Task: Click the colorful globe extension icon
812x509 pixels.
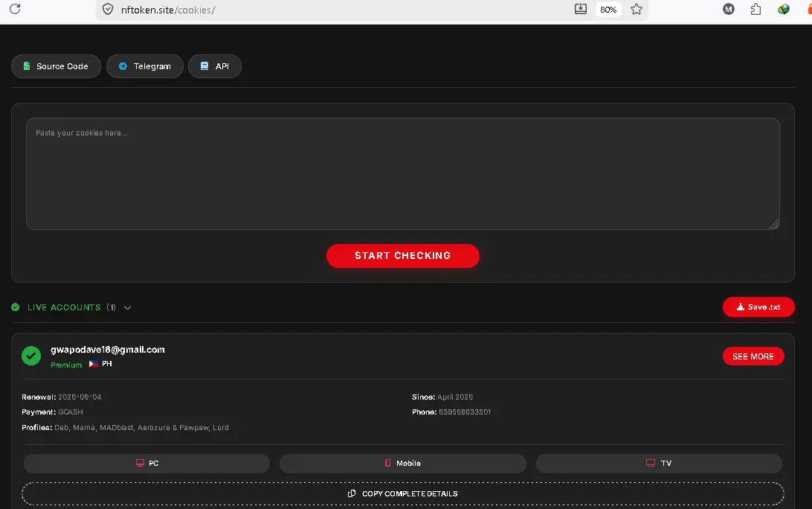Action: pyautogui.click(x=784, y=9)
